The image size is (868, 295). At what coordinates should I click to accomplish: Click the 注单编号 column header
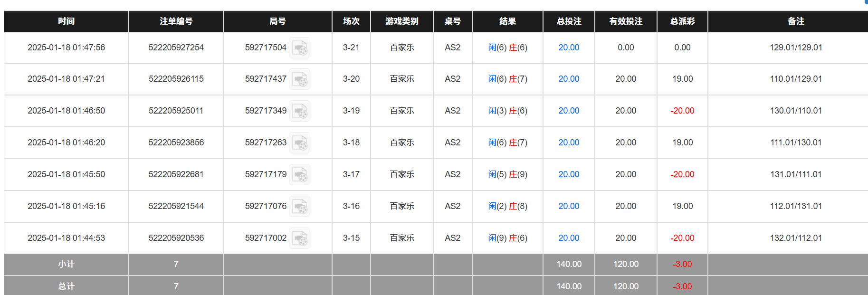click(x=176, y=21)
